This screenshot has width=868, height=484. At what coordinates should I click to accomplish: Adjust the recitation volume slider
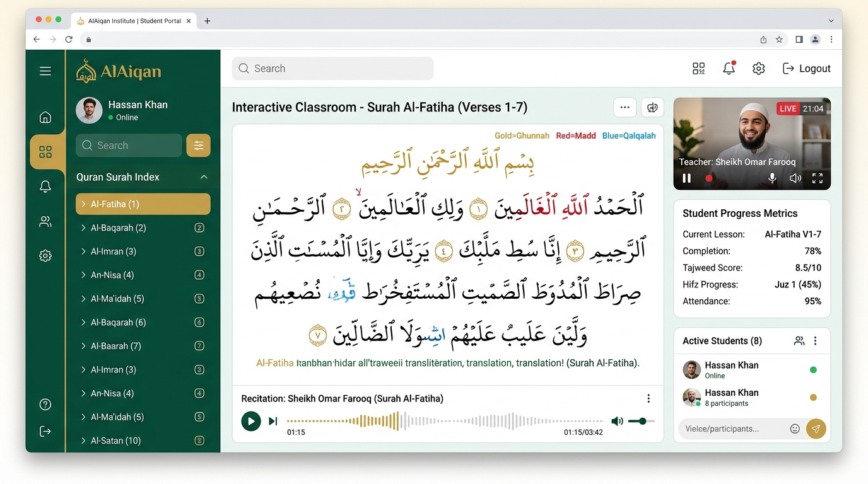point(642,421)
